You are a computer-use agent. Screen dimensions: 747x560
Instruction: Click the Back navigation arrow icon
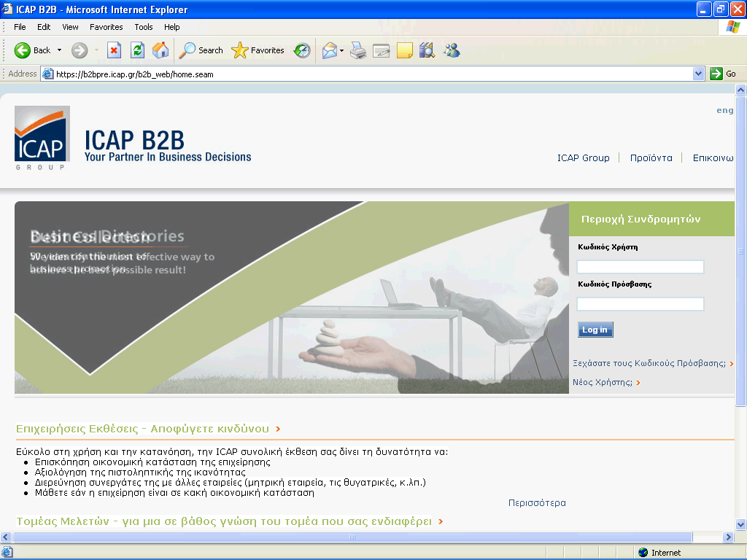(x=22, y=50)
